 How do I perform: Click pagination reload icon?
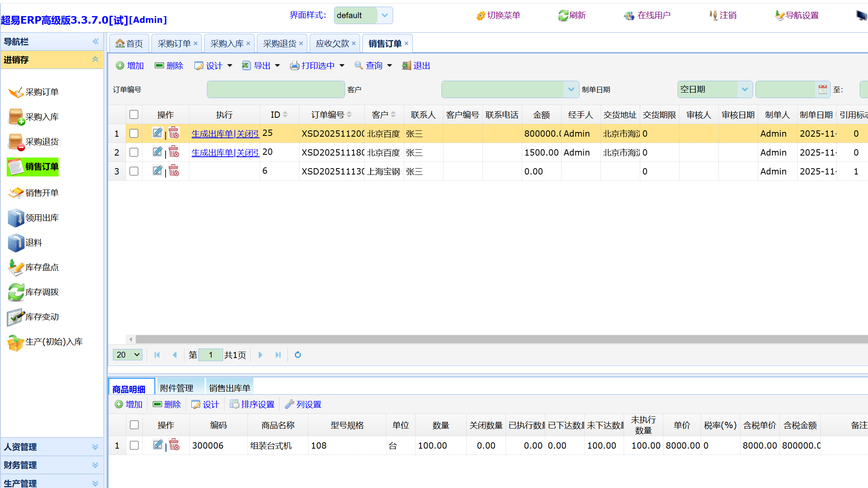pos(298,355)
